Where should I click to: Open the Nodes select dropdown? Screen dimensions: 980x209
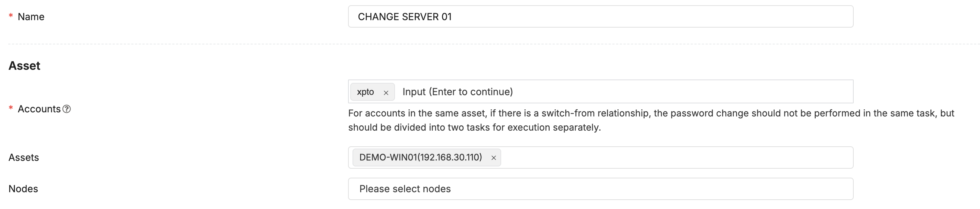click(600, 189)
